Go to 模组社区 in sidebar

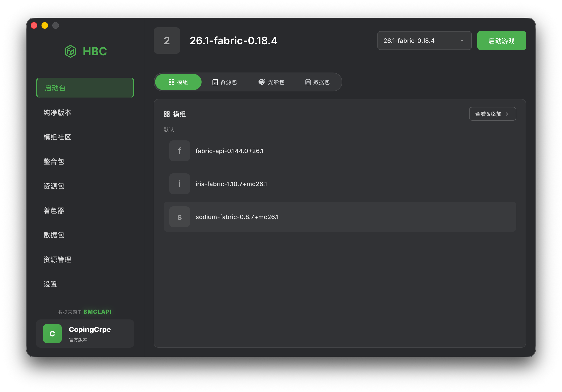(57, 137)
